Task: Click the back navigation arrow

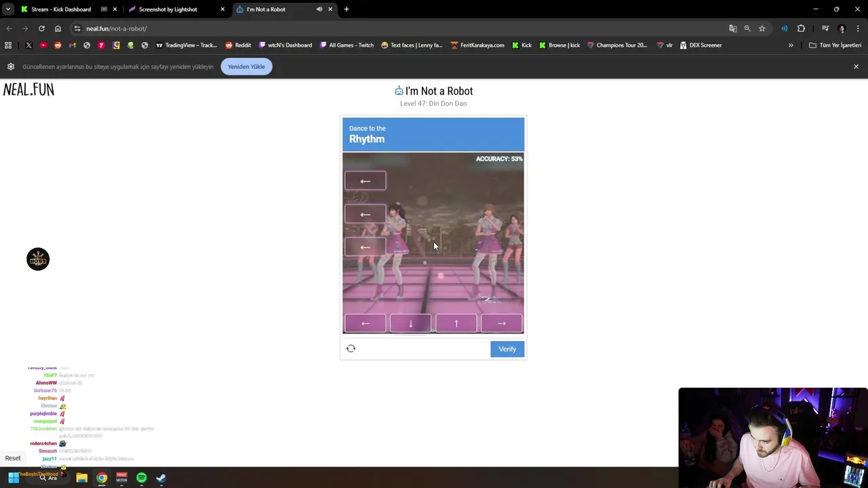Action: [x=9, y=28]
